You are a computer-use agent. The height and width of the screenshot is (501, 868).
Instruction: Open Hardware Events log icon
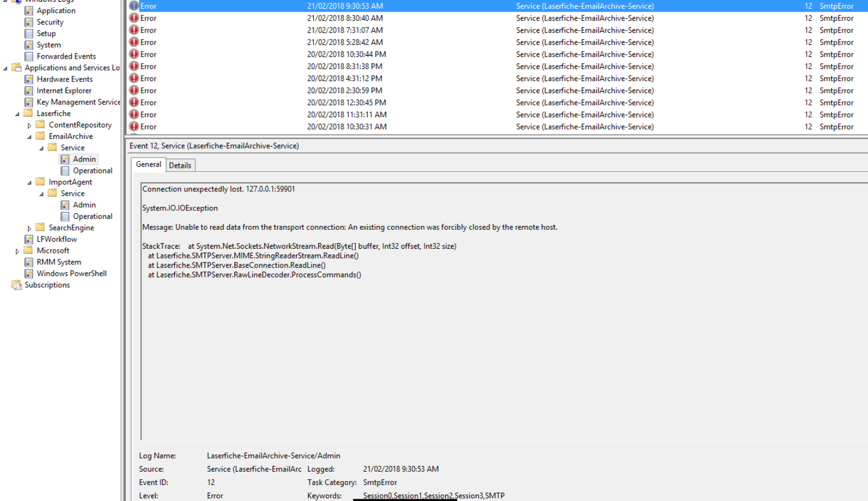point(29,79)
